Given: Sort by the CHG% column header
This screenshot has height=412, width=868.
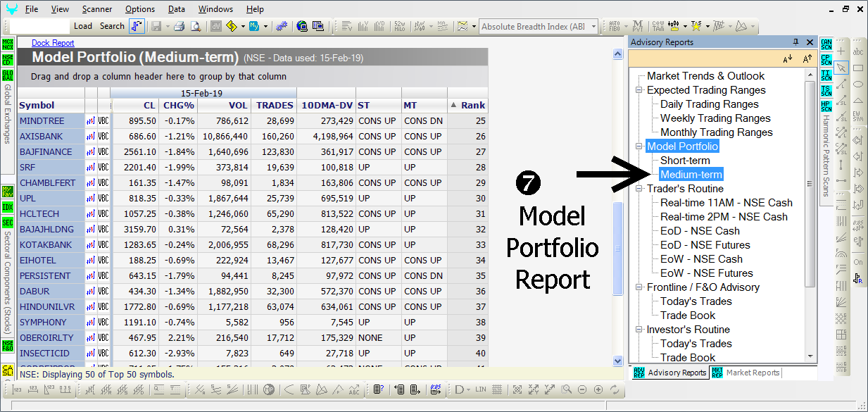Looking at the screenshot, I should click(x=178, y=105).
